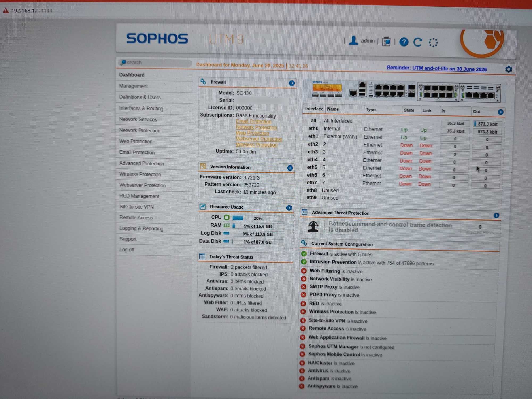Click the CPU chip icon
The width and height of the screenshot is (532, 399).
coord(226,217)
